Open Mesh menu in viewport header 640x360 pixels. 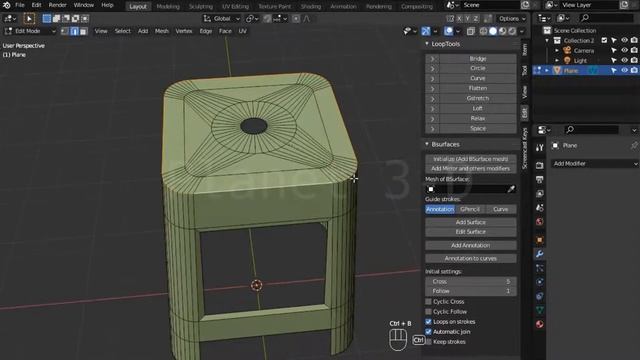click(x=162, y=31)
